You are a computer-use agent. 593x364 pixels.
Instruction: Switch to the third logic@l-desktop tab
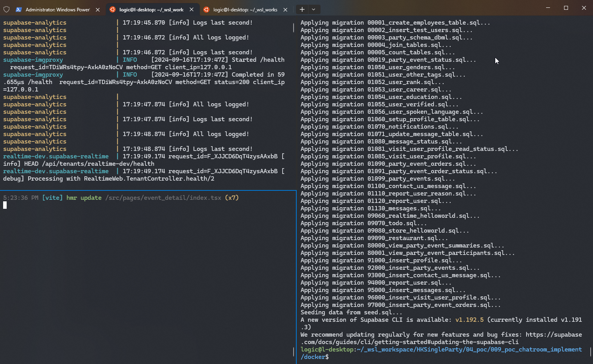tap(245, 10)
